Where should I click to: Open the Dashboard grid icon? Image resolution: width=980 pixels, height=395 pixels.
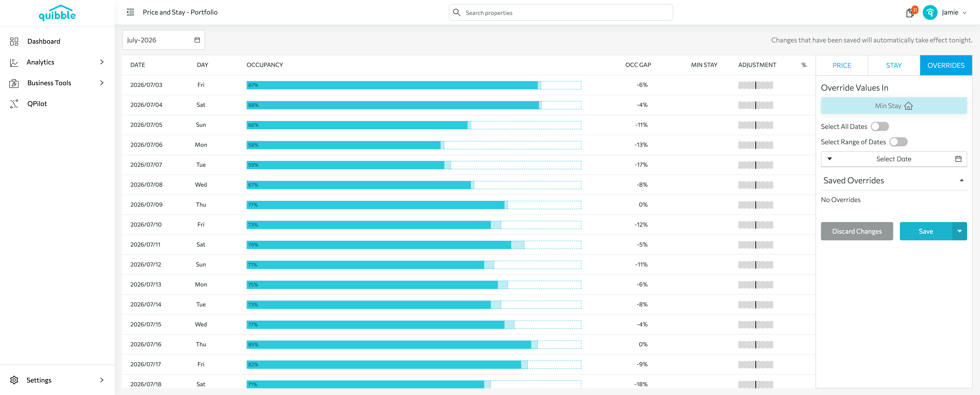point(14,42)
